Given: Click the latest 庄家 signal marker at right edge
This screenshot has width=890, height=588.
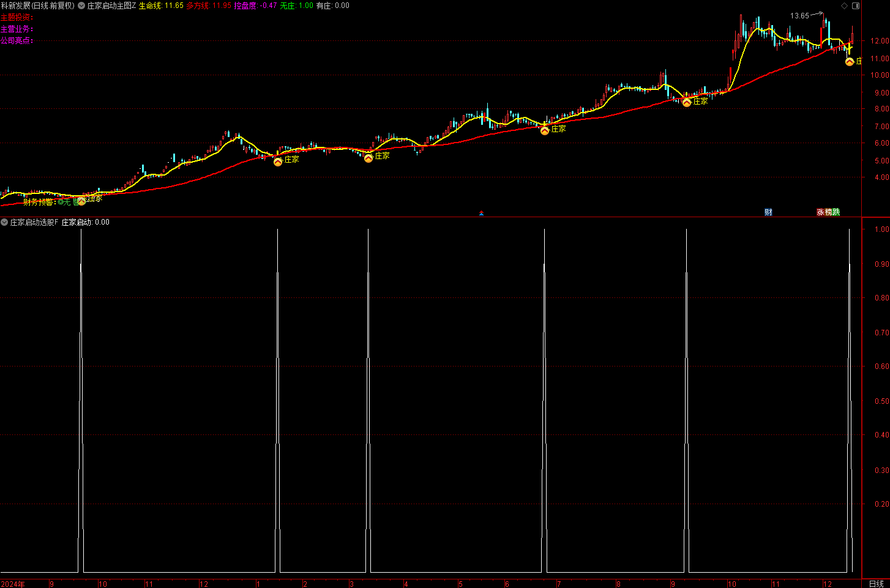Looking at the screenshot, I should point(850,61).
